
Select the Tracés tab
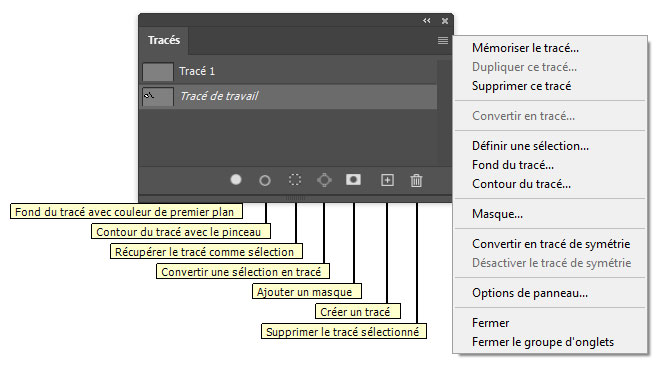point(164,40)
